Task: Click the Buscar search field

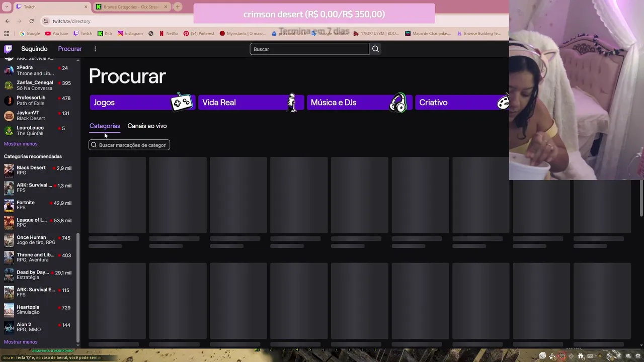Action: (309, 49)
